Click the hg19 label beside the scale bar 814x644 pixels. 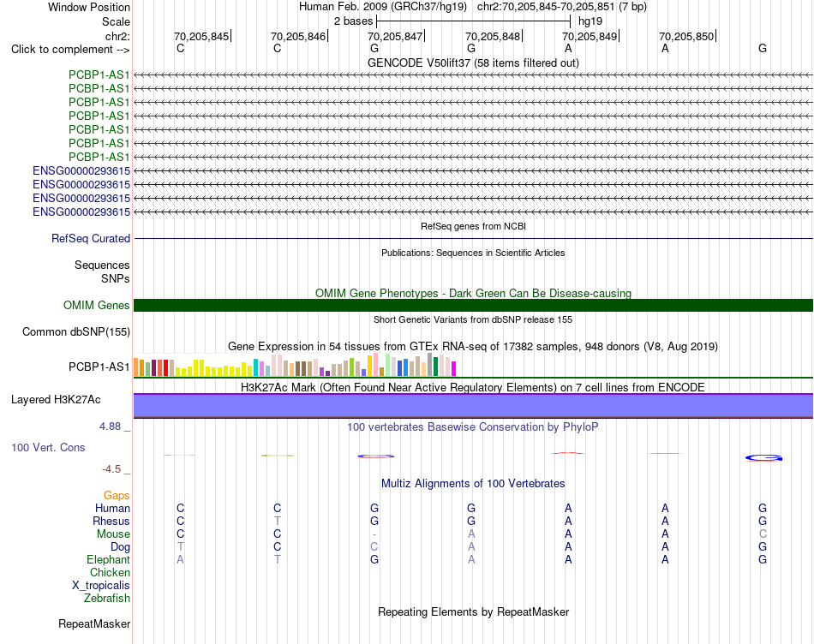(x=590, y=21)
